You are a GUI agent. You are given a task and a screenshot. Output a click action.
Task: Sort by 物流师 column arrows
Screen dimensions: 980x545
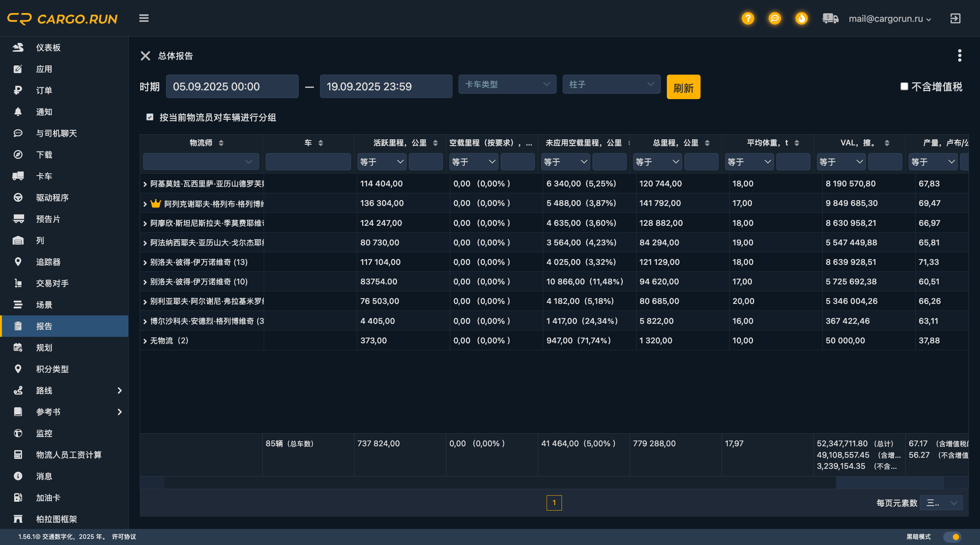pyautogui.click(x=221, y=143)
